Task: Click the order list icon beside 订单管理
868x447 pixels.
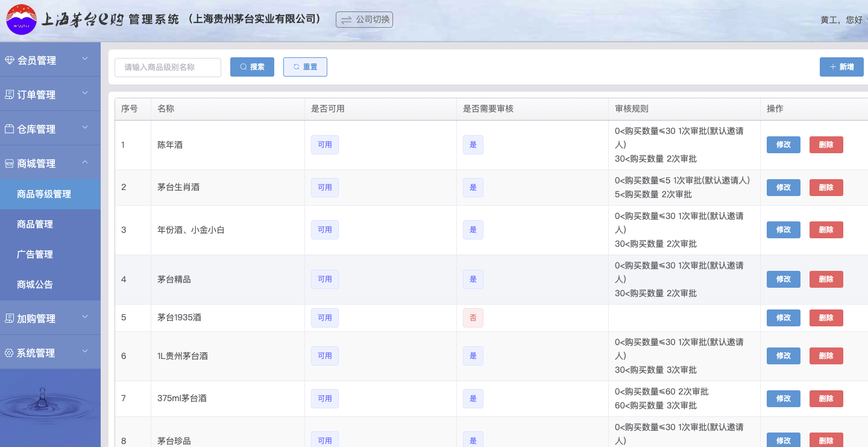Action: [9, 95]
